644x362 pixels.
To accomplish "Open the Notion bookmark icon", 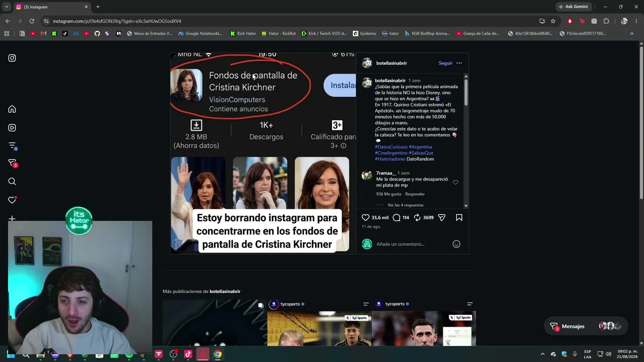I will point(22,34).
